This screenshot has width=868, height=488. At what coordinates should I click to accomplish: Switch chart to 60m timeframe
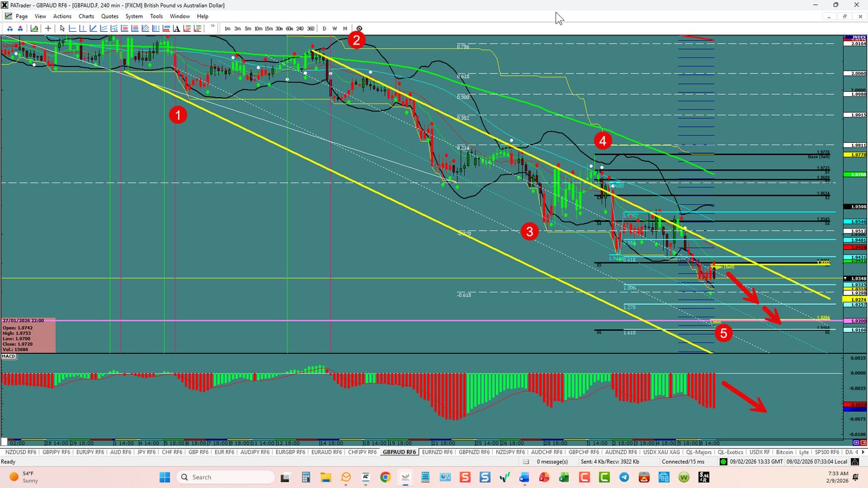(289, 28)
